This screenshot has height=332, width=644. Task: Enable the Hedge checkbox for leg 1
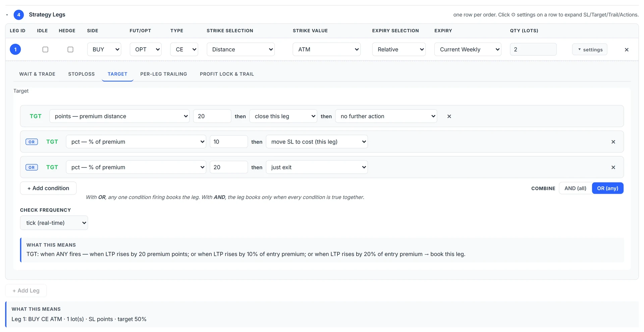point(70,49)
